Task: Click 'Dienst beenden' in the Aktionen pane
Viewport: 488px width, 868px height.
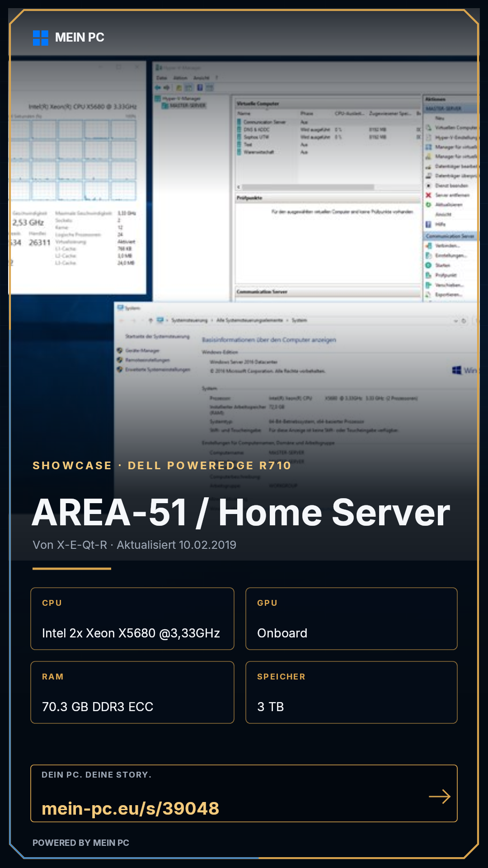Action: (x=451, y=186)
